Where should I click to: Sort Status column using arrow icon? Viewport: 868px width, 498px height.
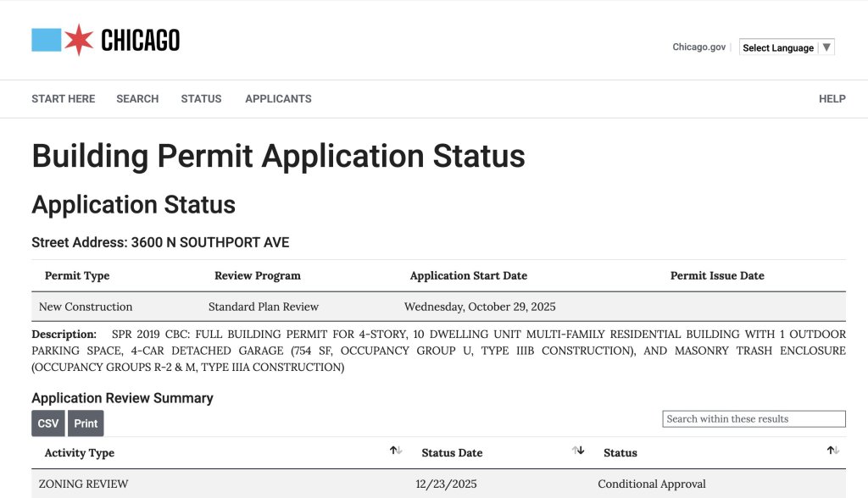point(832,451)
